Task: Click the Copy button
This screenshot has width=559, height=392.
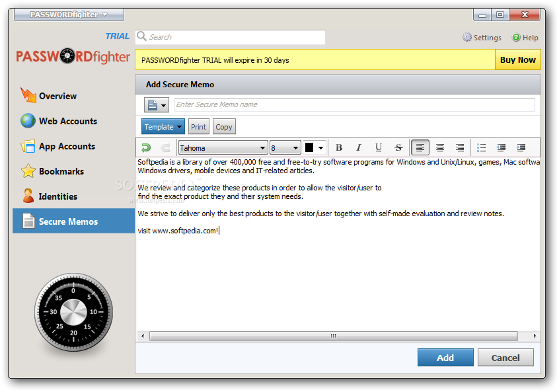Action: click(x=224, y=127)
